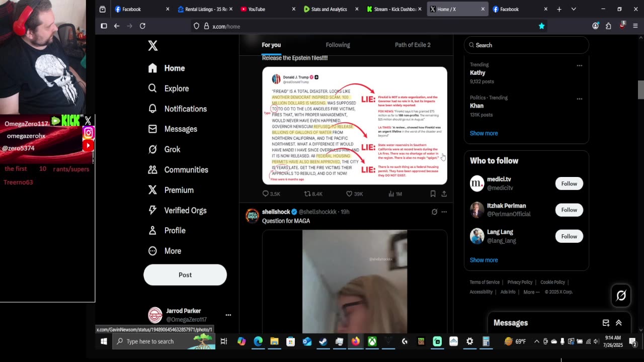
Task: Expand footer More menu
Action: pos(531,292)
